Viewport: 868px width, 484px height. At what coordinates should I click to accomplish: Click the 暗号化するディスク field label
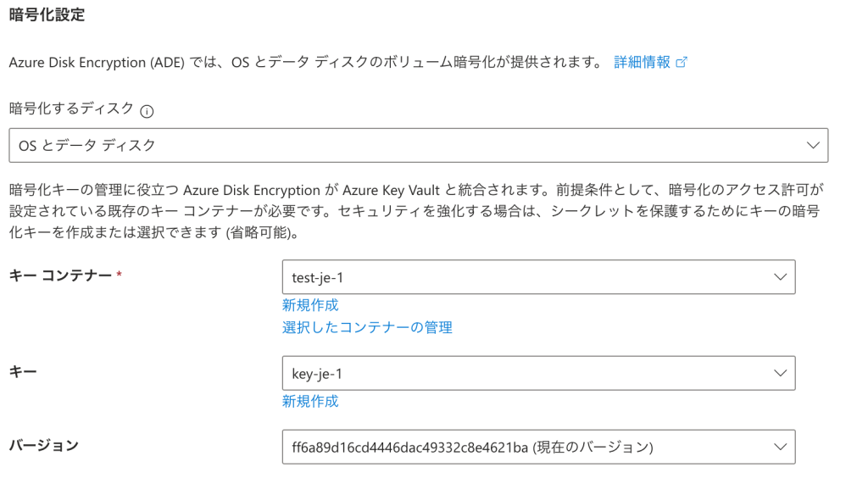pos(71,108)
